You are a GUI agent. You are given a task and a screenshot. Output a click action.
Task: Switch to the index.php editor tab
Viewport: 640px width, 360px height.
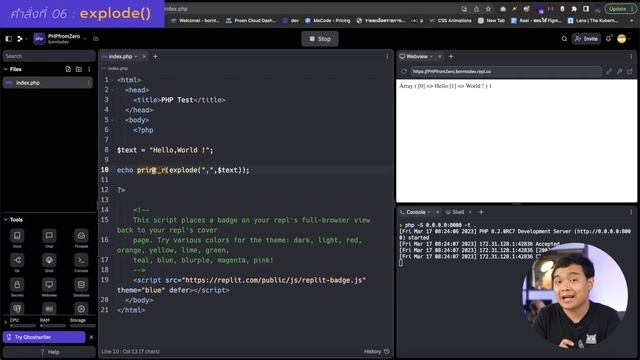pyautogui.click(x=120, y=56)
